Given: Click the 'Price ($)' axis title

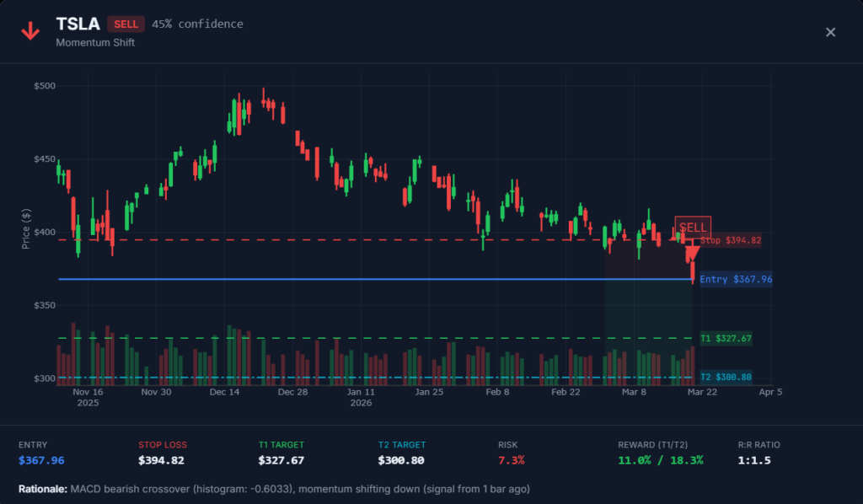Looking at the screenshot, I should click(x=26, y=229).
